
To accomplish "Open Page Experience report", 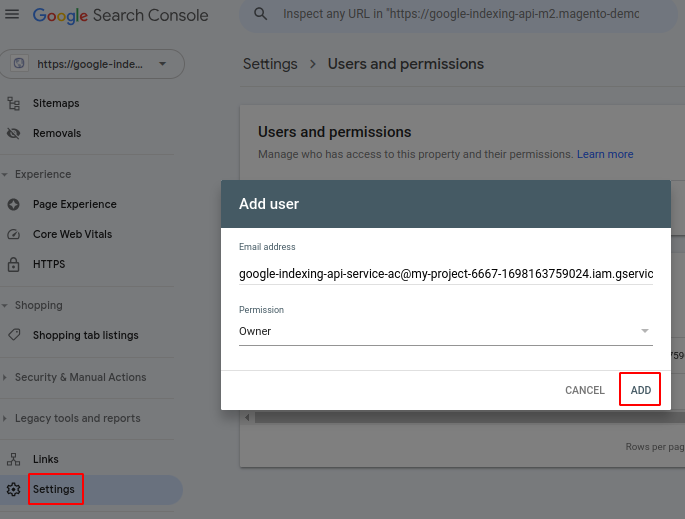I will 75,204.
